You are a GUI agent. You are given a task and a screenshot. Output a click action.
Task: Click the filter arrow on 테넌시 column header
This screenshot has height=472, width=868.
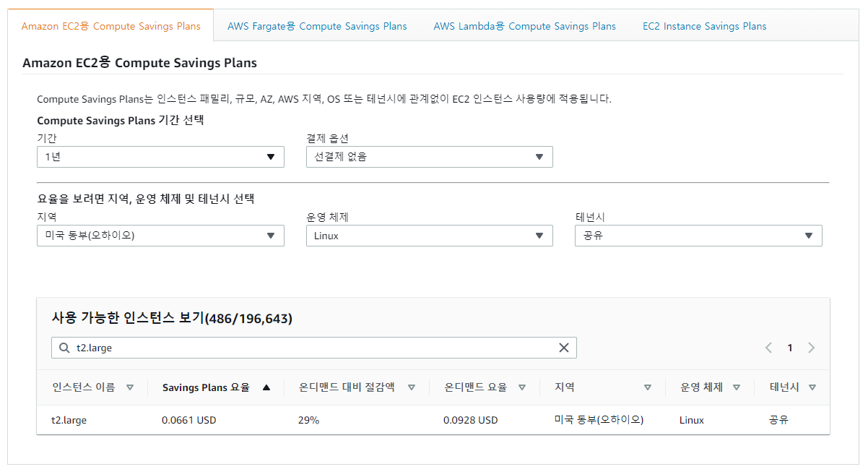point(812,387)
